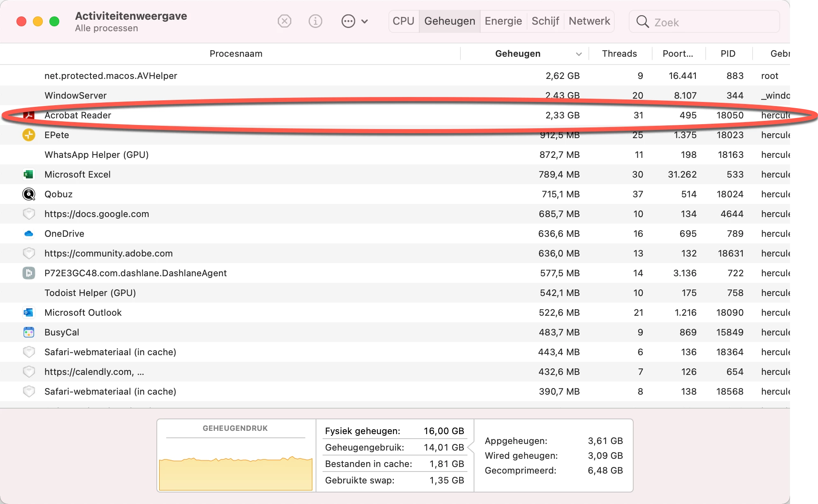Select the Microsoft Excel icon
818x504 pixels.
[29, 174]
